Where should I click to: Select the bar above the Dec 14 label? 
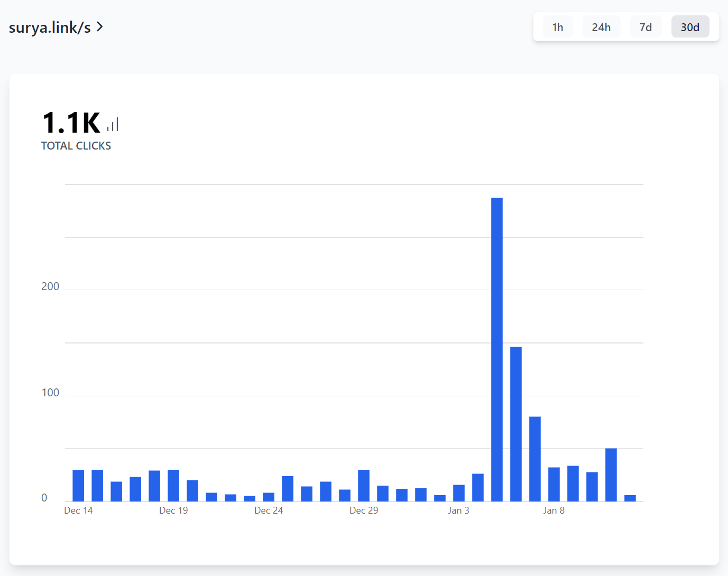click(x=78, y=485)
